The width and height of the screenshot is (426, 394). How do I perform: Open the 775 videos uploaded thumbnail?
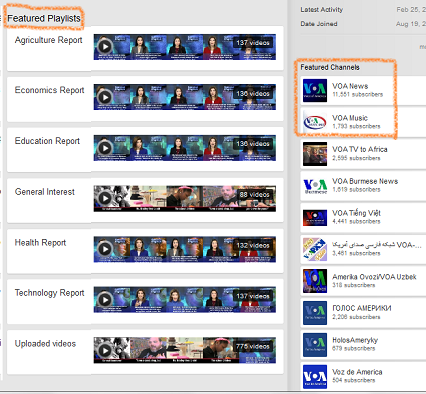tap(185, 350)
